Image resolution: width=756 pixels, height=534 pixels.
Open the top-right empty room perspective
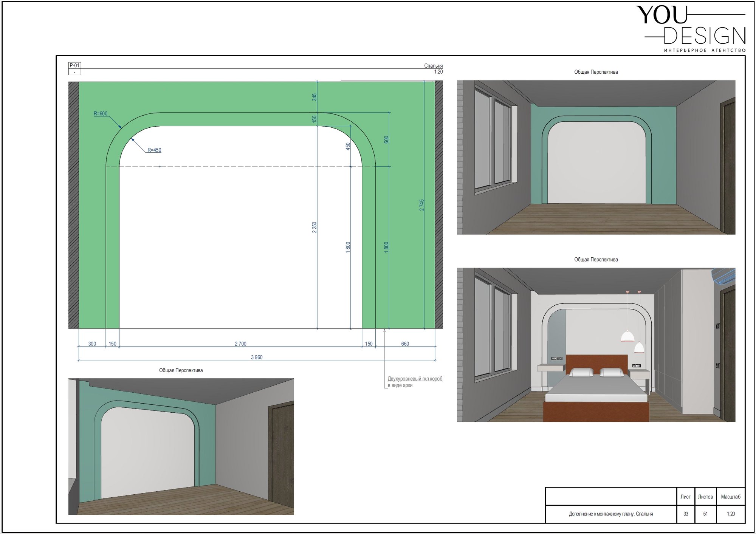click(596, 157)
